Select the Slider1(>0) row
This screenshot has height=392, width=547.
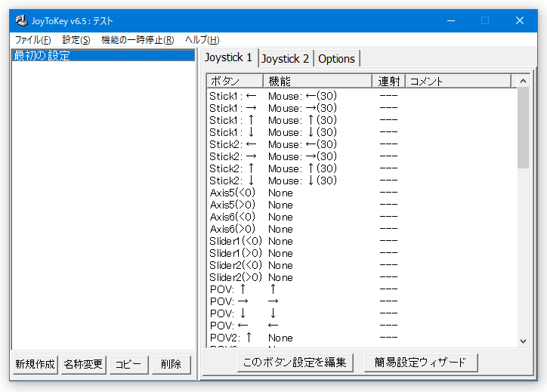(x=362, y=253)
